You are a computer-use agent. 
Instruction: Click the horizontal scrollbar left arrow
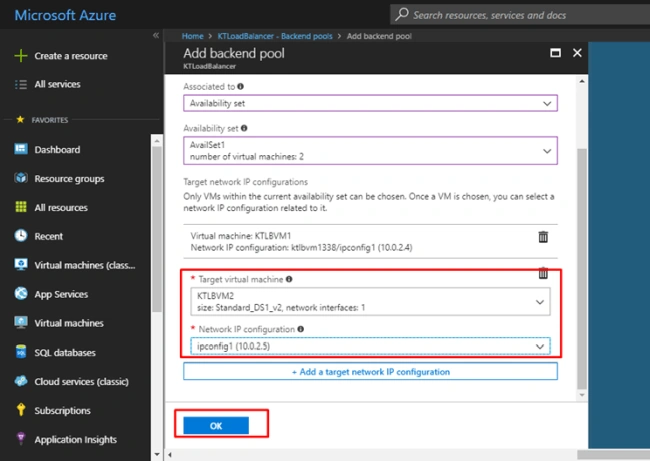(170, 455)
